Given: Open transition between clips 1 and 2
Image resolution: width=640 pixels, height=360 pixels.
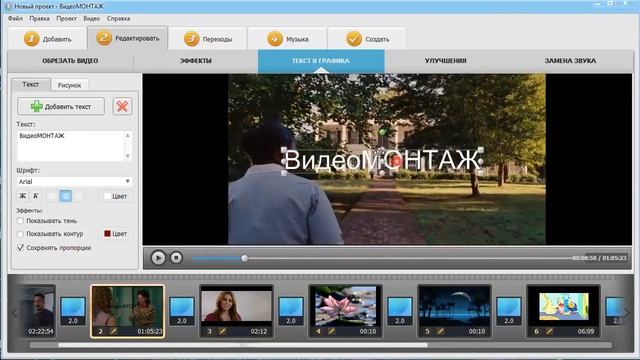Looking at the screenshot, I should (x=73, y=311).
